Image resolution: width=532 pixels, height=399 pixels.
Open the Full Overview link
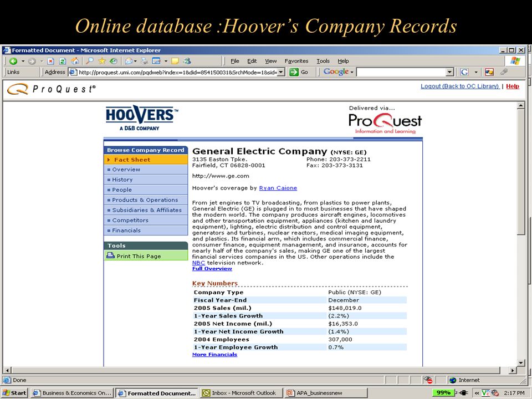click(x=212, y=268)
